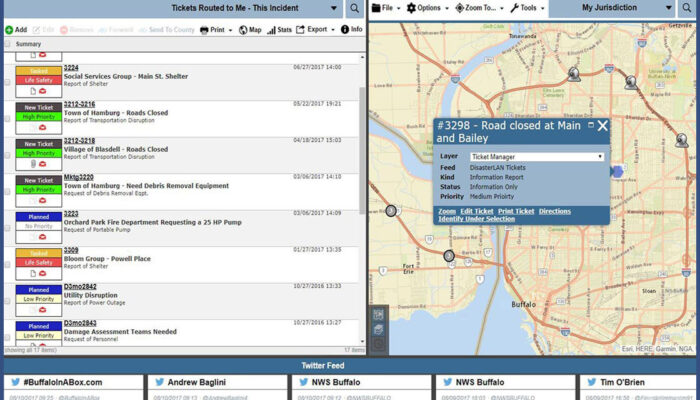Open the map Tools menu
The image size is (700, 400).
[529, 8]
